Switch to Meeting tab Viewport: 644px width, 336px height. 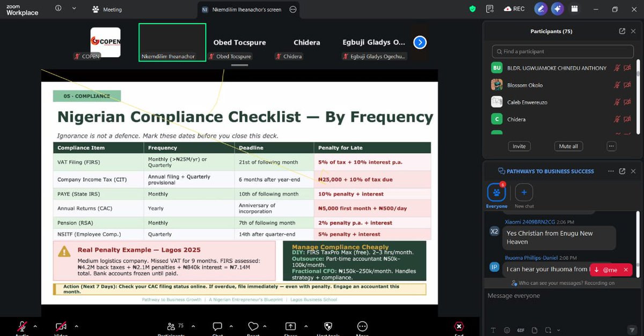point(107,9)
